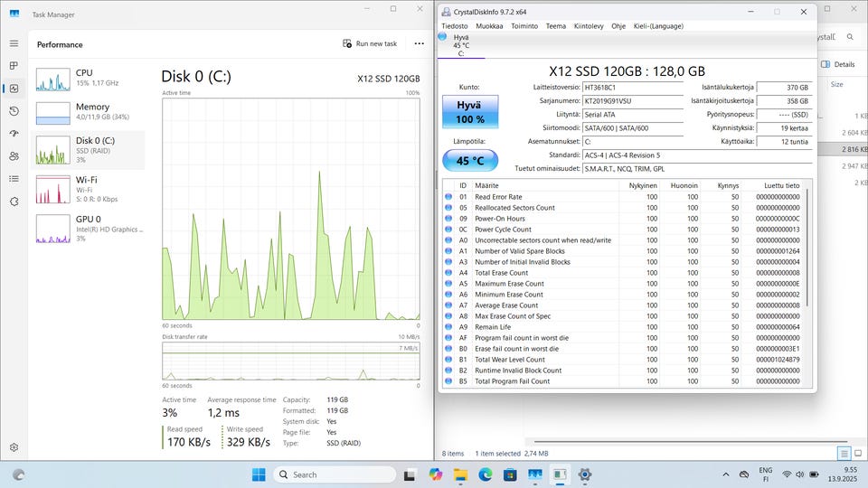Open Task Manager settings gear
Screen dimensions: 868x488
coord(14,447)
